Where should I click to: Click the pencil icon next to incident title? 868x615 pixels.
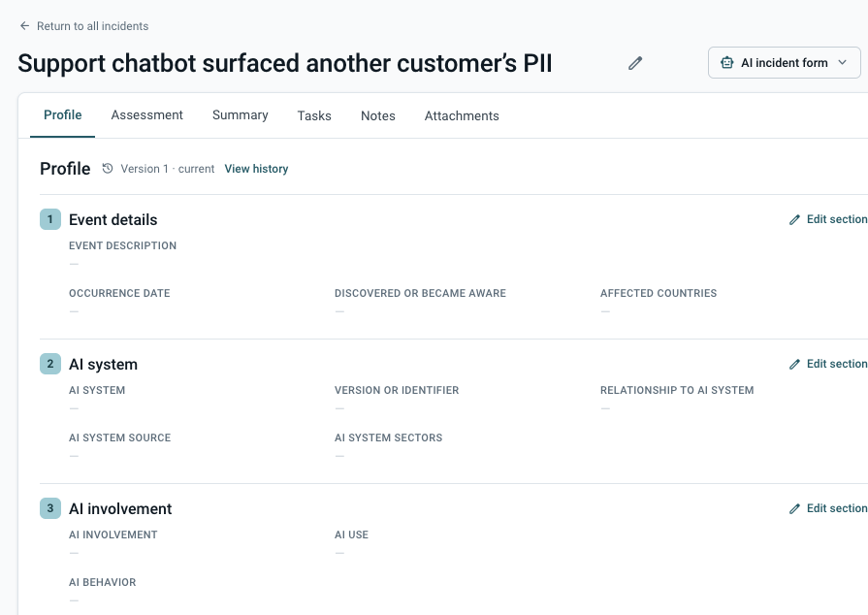coord(635,63)
